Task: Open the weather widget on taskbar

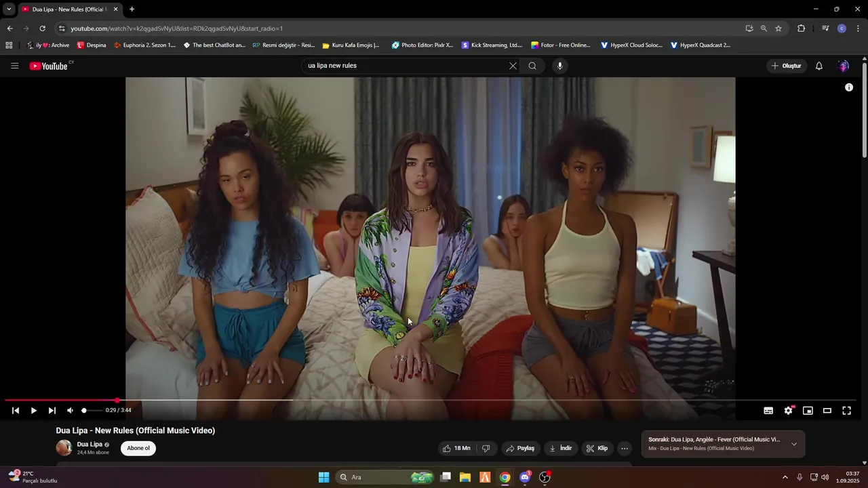Action: (33, 477)
